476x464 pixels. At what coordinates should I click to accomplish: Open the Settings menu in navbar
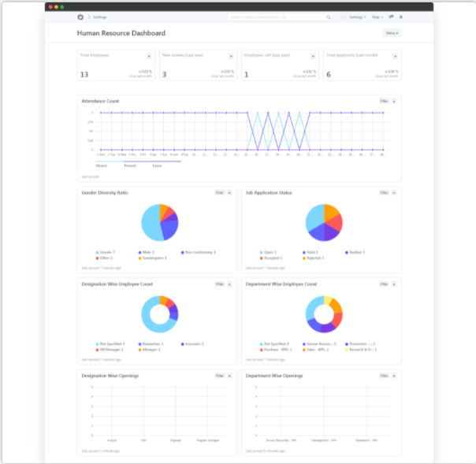[358, 17]
